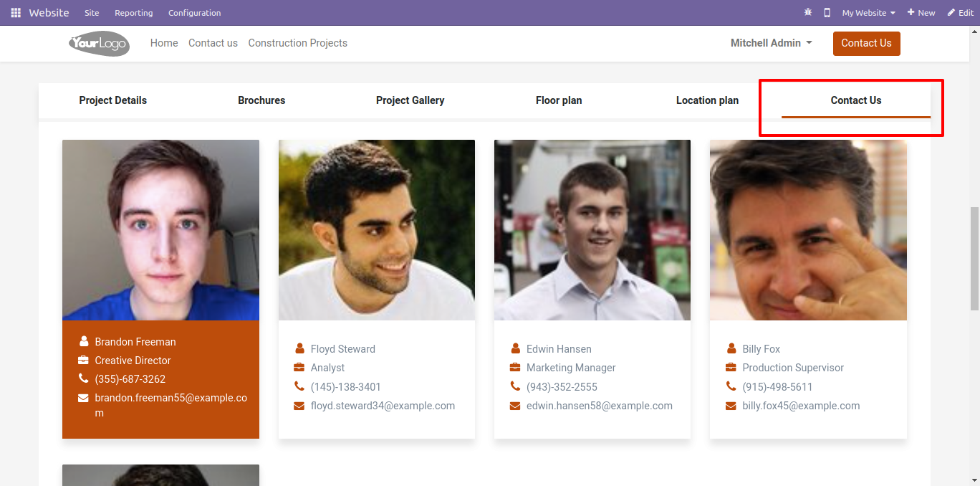Click Edwin Hansen's photo
The width and height of the screenshot is (980, 486).
(x=592, y=230)
